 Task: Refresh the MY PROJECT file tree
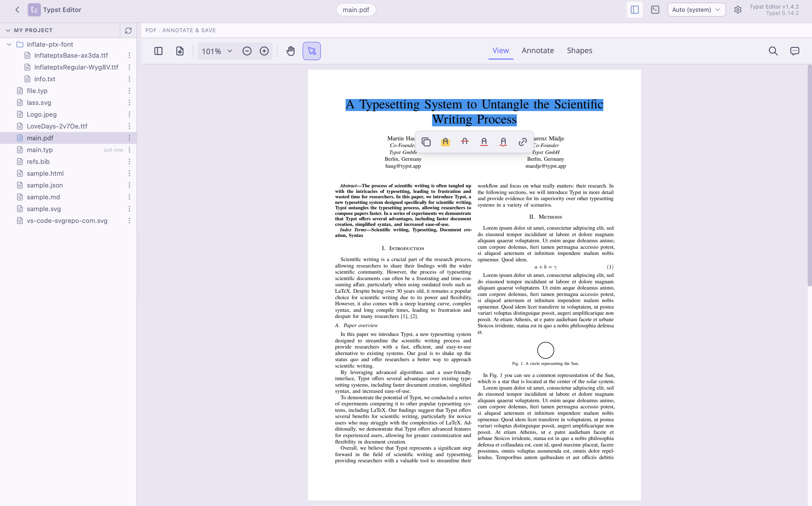click(128, 30)
